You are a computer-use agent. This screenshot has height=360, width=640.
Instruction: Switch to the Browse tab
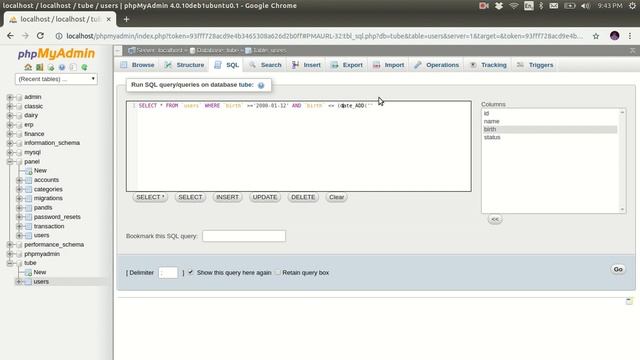138,65
